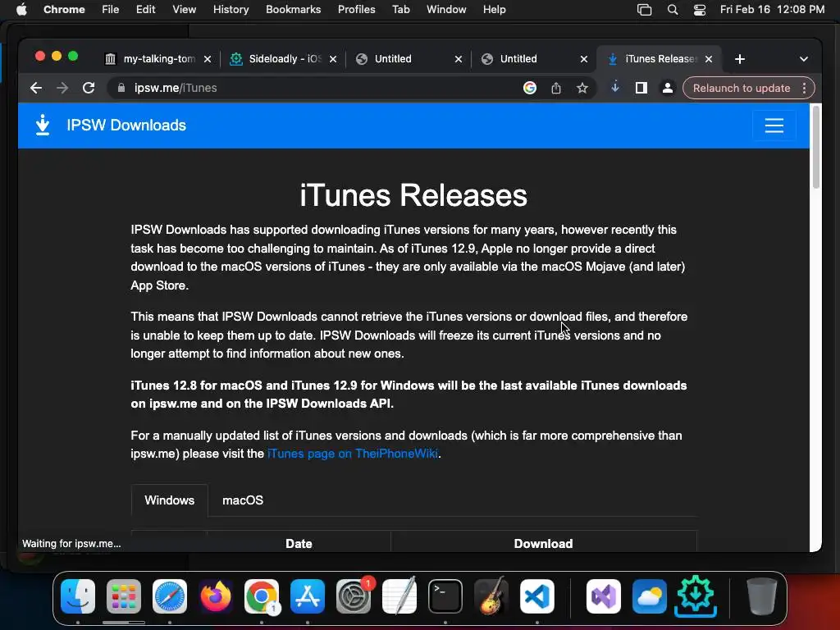Go back using the browser back arrow

pyautogui.click(x=36, y=88)
